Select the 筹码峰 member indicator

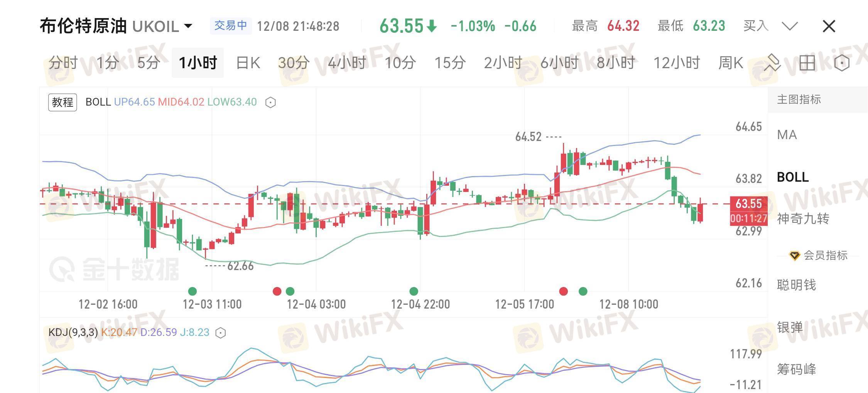tap(797, 369)
